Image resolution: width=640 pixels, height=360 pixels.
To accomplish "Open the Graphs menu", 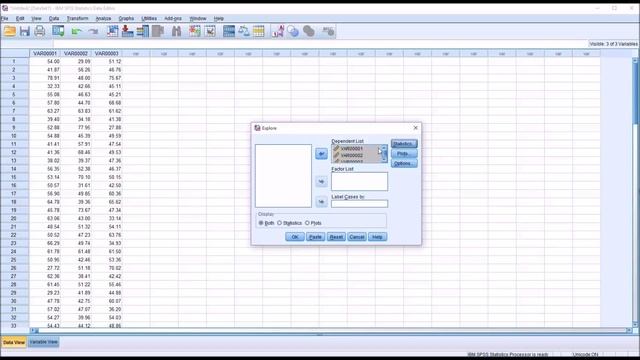I will (x=126, y=18).
